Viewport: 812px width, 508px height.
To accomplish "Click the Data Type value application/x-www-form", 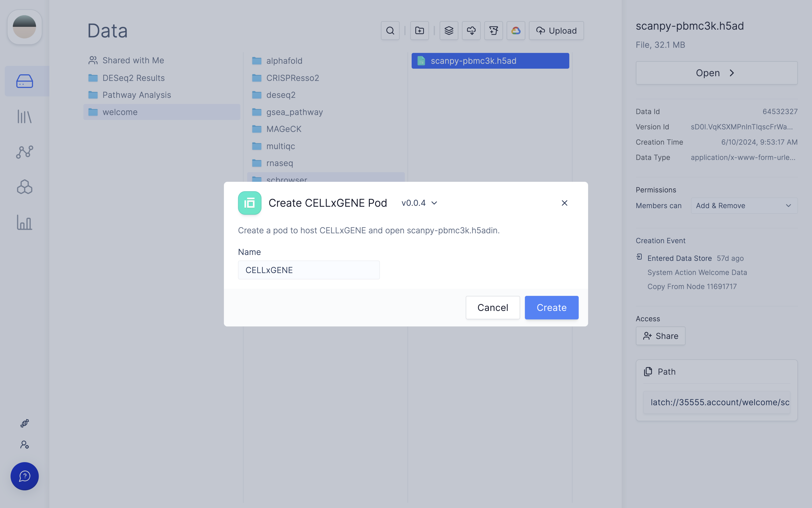I will (743, 157).
